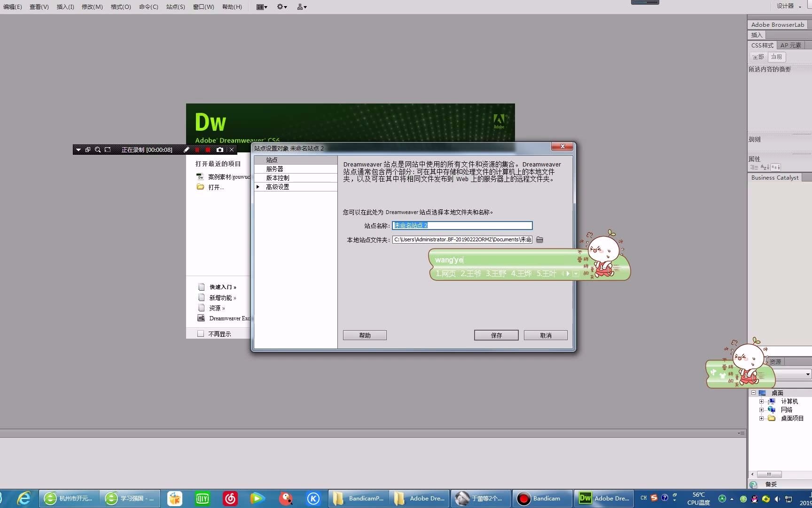Click the 站点名称 input field
The width and height of the screenshot is (812, 508).
[462, 225]
